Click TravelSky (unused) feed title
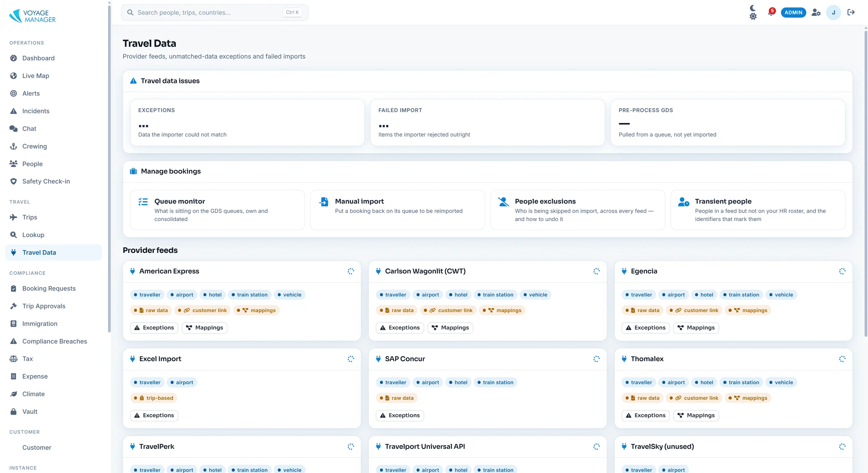The width and height of the screenshot is (868, 473). 662,446
